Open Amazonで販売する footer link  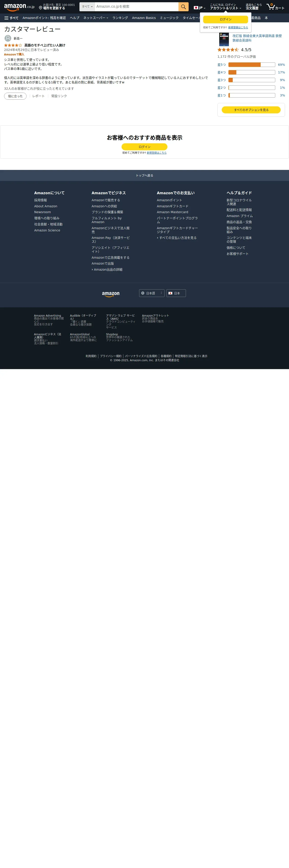(x=106, y=200)
